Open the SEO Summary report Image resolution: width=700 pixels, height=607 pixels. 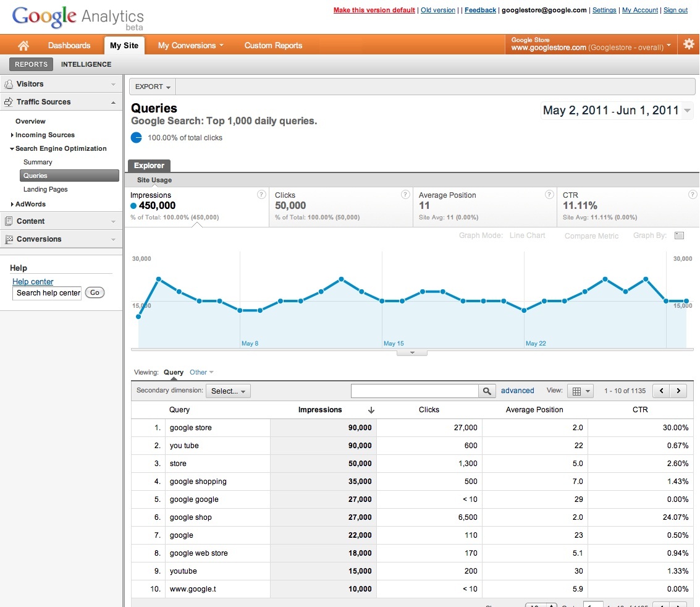point(38,162)
